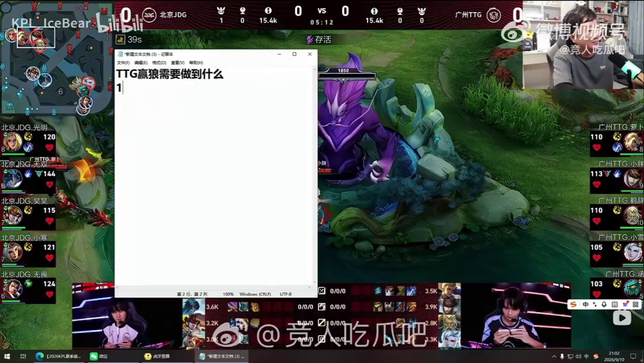The image size is (644, 363).
Task: Click the left team 15.4k gold value
Action: (268, 21)
